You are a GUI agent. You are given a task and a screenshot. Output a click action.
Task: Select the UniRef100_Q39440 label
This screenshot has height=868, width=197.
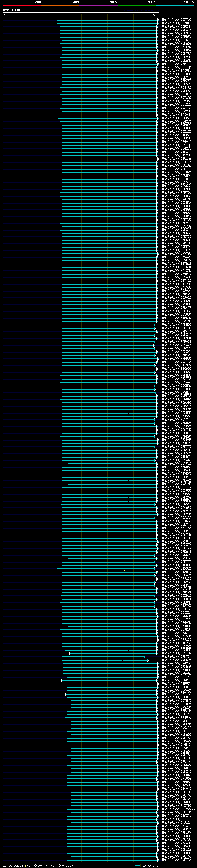pyautogui.click(x=177, y=460)
